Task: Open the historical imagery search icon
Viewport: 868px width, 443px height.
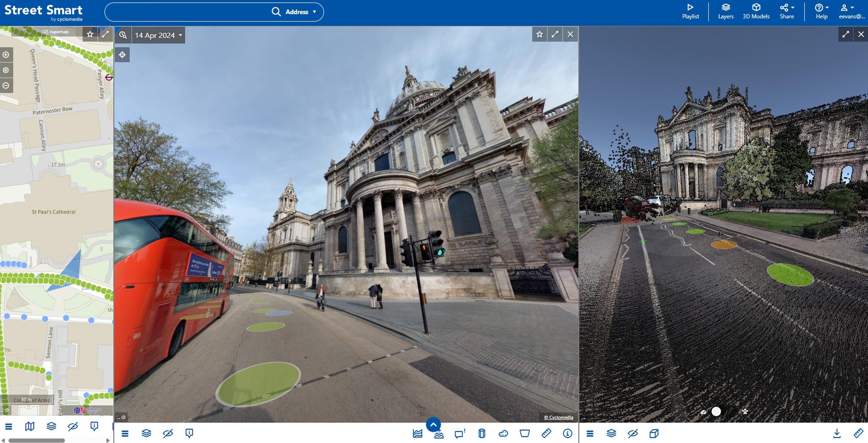Action: 123,35
